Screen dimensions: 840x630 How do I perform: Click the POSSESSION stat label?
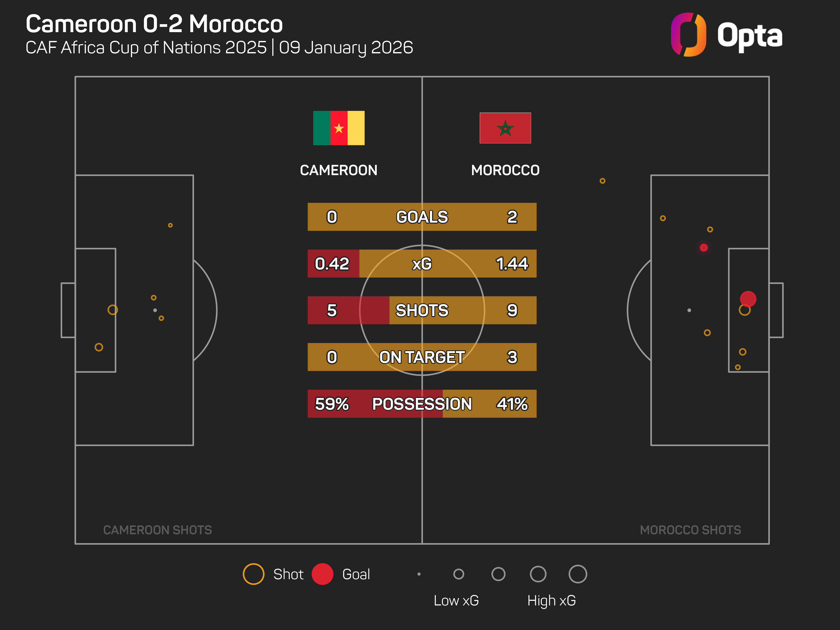tap(422, 404)
